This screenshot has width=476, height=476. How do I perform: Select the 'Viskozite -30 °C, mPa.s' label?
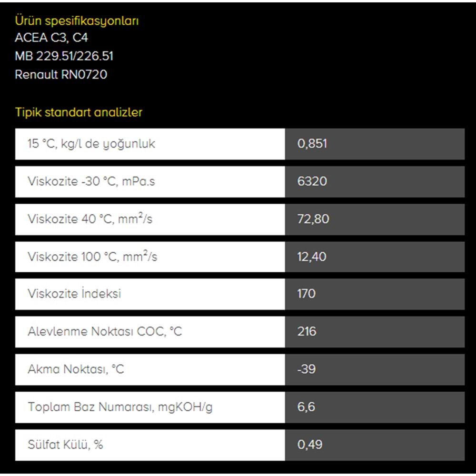[91, 181]
